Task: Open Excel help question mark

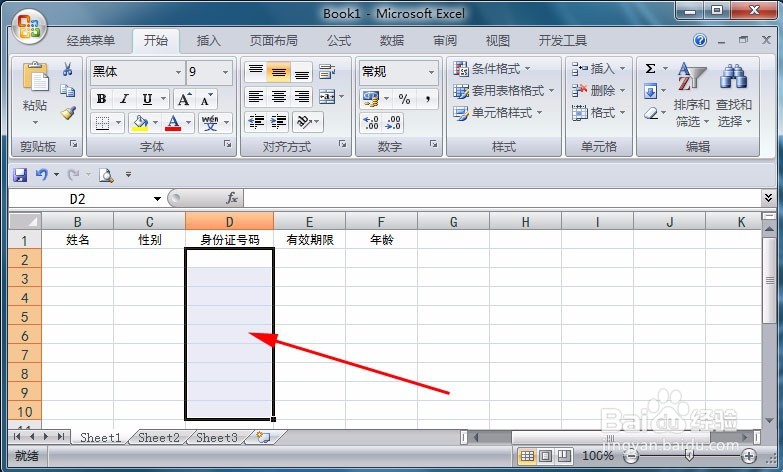Action: point(700,40)
